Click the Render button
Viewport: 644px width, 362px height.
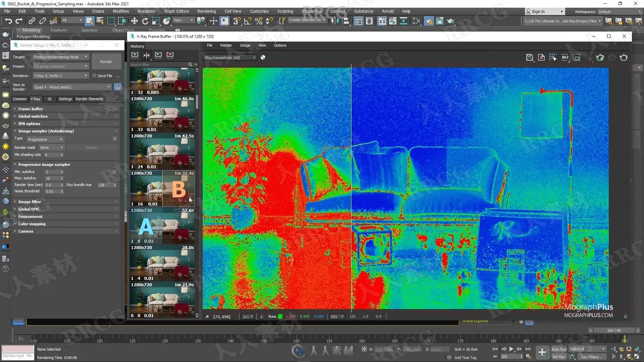pyautogui.click(x=106, y=62)
